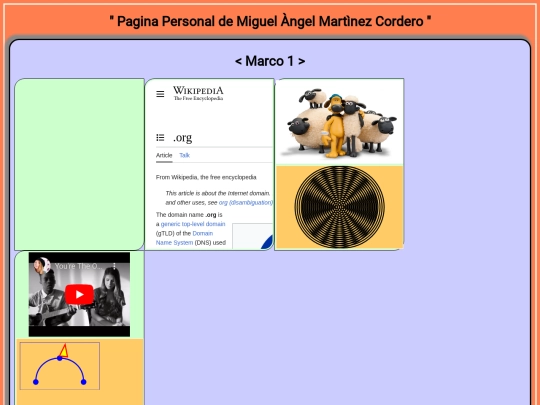Click the yellow triangle atop the arc
540x405 pixels.
(64, 351)
